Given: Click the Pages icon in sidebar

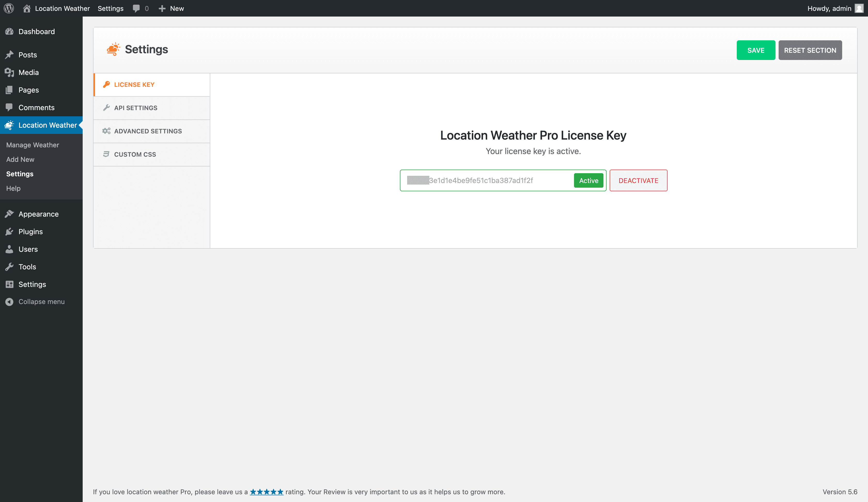Looking at the screenshot, I should 9,90.
